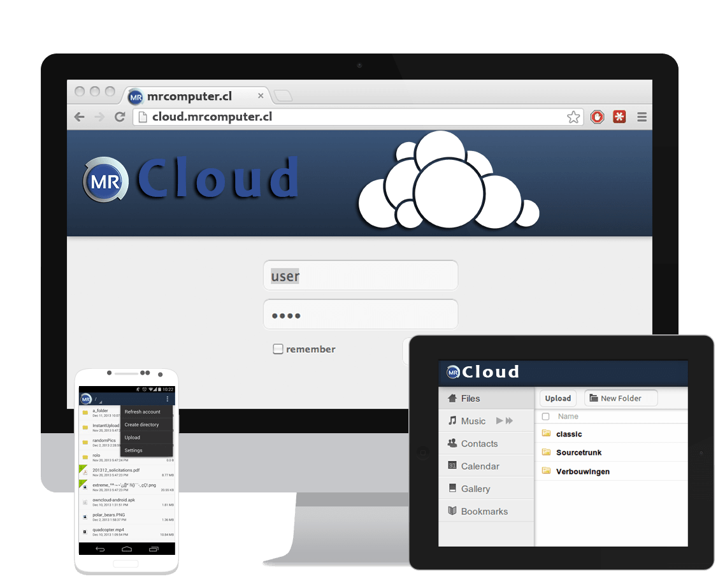This screenshot has height=588, width=718.
Task: Toggle the remember checkbox
Action: point(278,349)
